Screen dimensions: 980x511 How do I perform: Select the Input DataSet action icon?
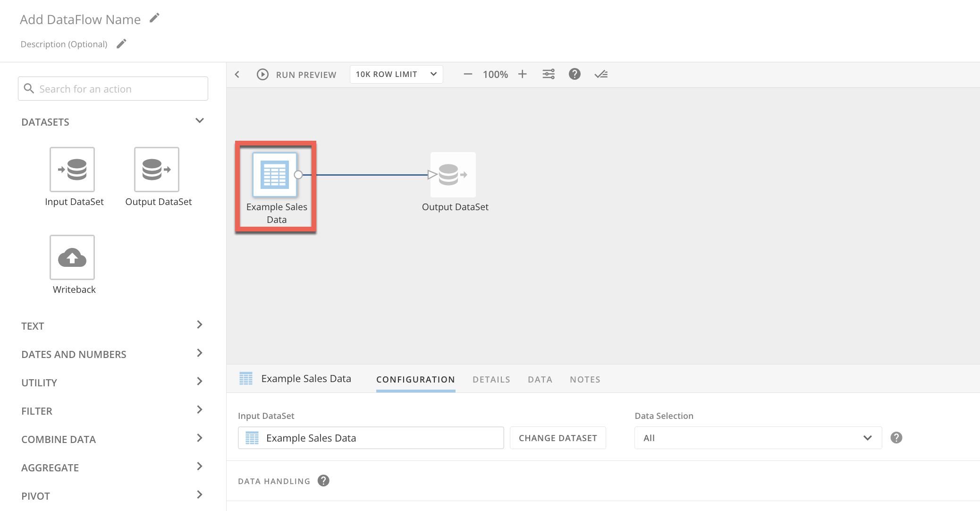point(72,169)
